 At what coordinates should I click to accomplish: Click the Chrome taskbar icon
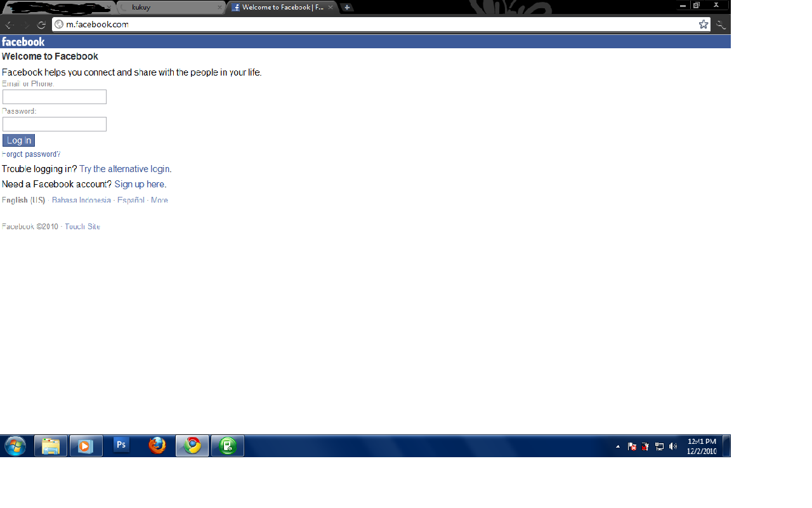pos(192,446)
